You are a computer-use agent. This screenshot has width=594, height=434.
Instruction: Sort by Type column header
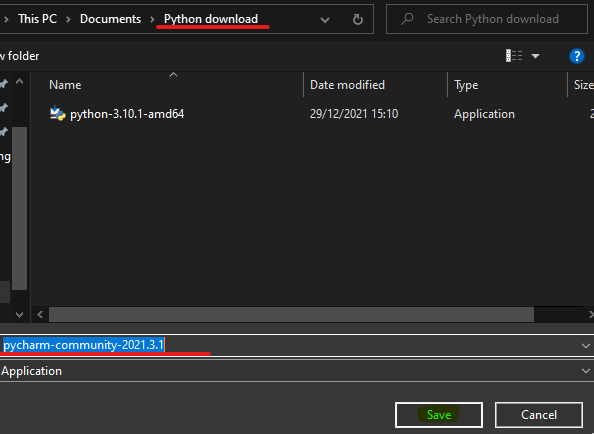point(466,85)
